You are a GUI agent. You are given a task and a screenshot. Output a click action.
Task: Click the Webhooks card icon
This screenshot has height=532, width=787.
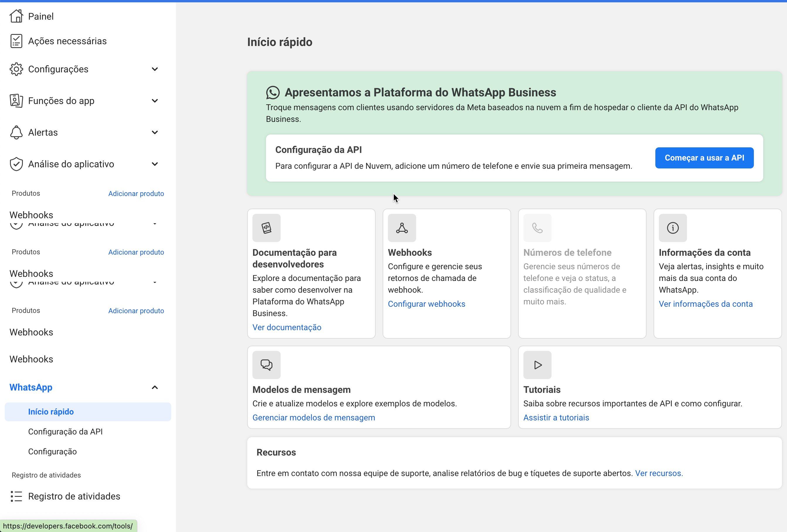coord(402,228)
